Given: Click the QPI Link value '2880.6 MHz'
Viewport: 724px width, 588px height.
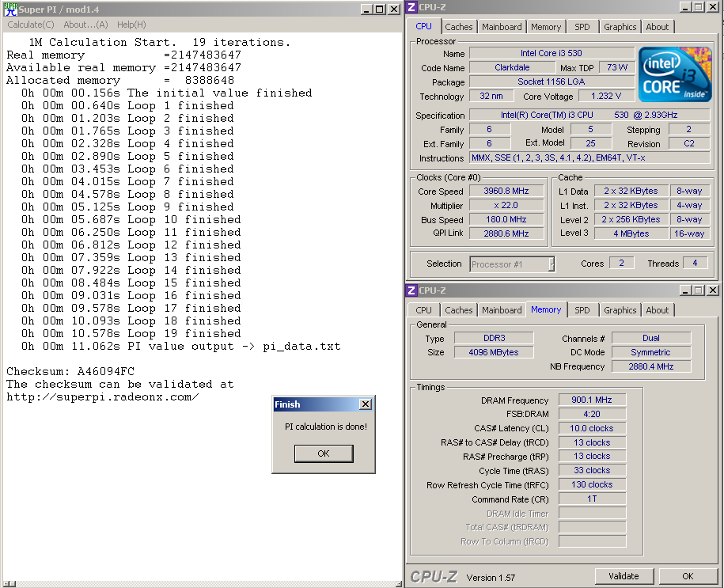Looking at the screenshot, I should point(506,233).
